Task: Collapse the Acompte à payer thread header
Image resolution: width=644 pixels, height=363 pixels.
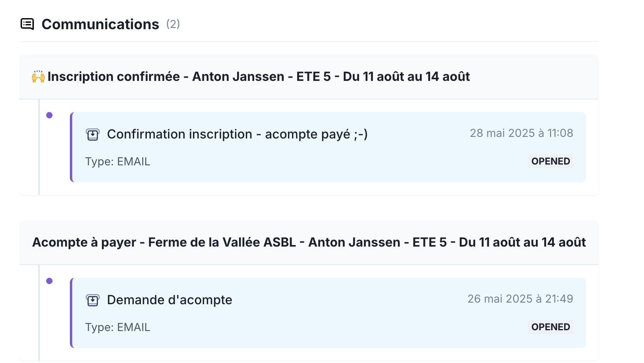Action: pyautogui.click(x=309, y=242)
